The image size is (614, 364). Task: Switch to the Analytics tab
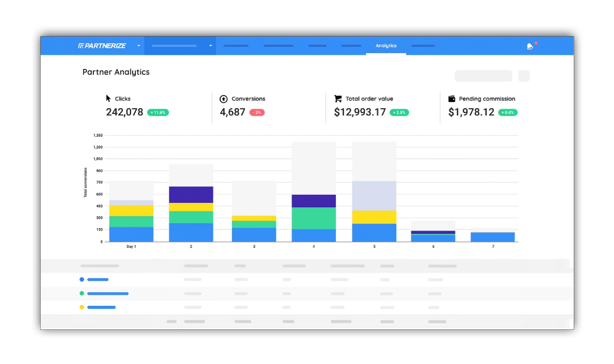pos(386,46)
